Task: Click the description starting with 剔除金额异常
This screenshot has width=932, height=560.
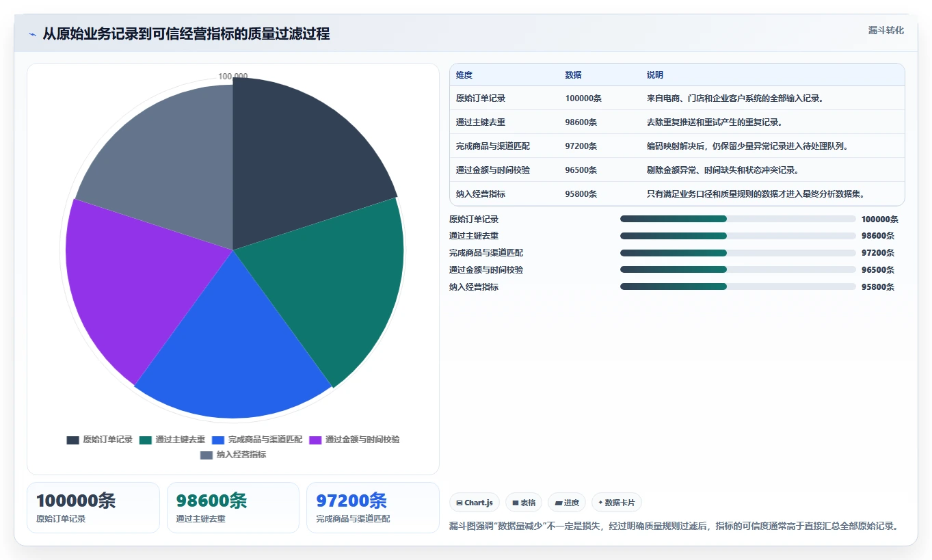Action: click(x=723, y=170)
